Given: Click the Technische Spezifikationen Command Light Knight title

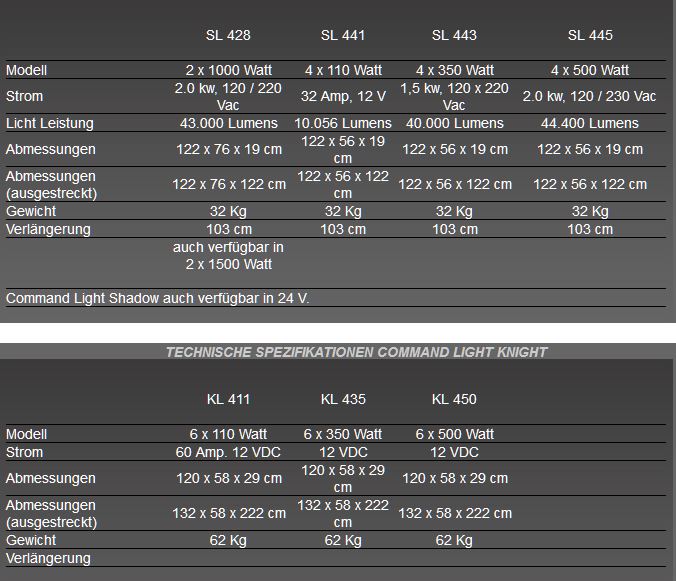Looking at the screenshot, I should 356,352.
